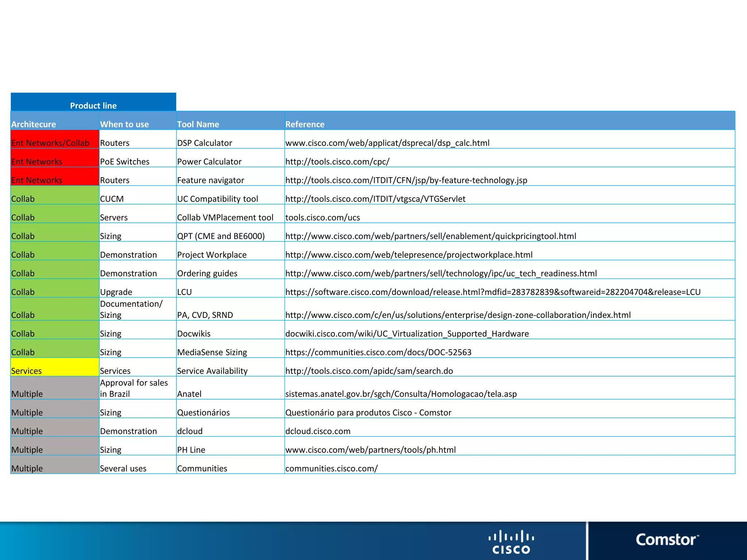Open the Service Availability search.do link

369,371
